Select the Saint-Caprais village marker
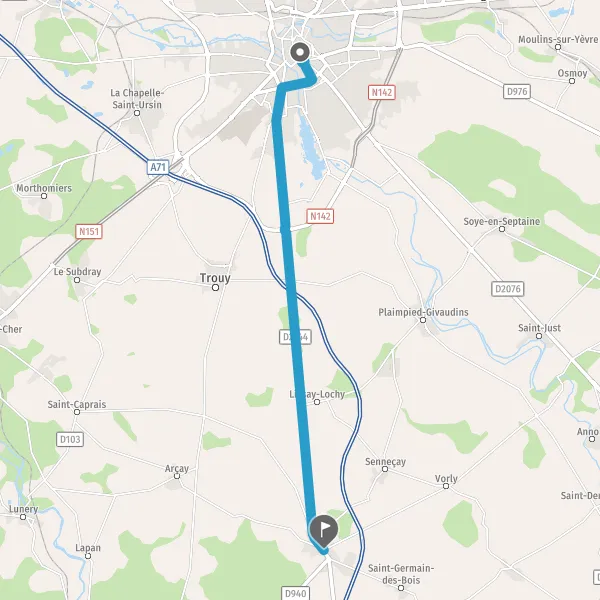The image size is (600, 600). point(77,412)
